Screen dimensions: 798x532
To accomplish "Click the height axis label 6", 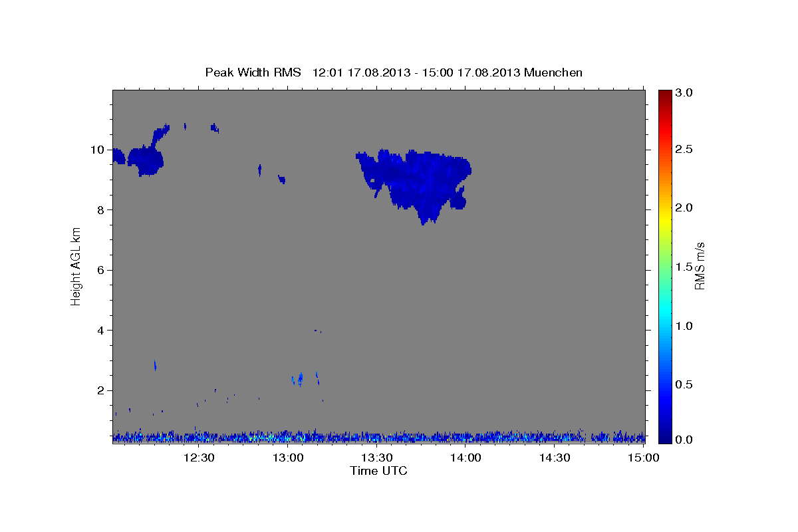I will click(x=101, y=270).
